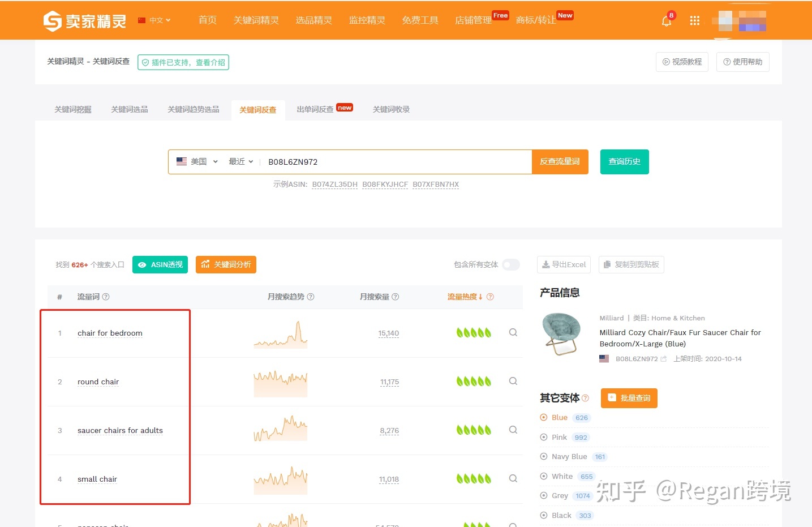Toggle 包含所有变体 switch
This screenshot has width=812, height=527.
pos(510,265)
